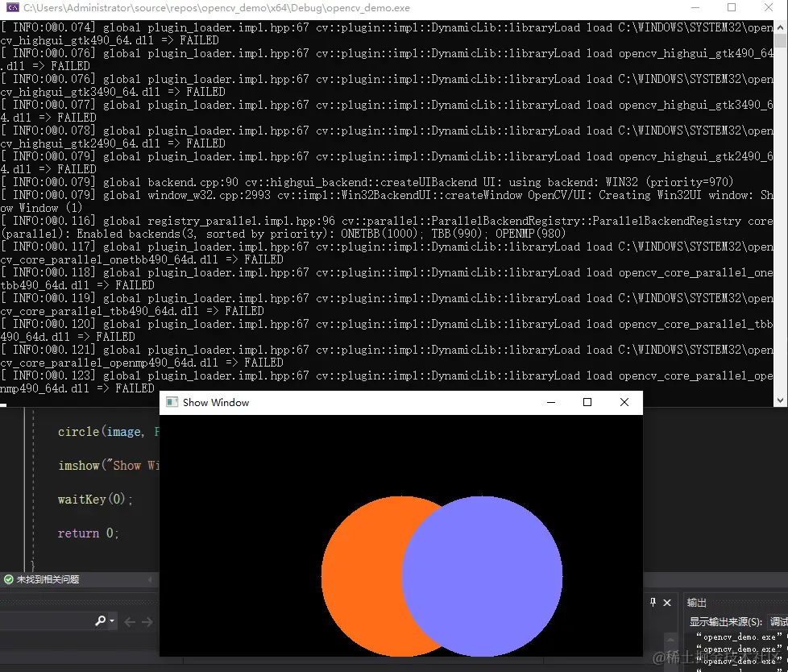Close the Show Window
The width and height of the screenshot is (788, 672).
coord(624,402)
